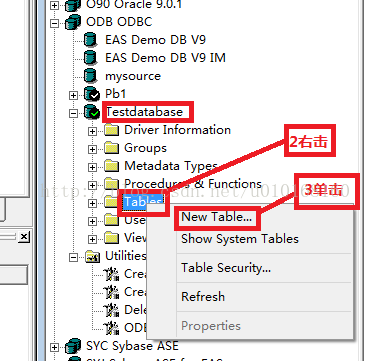Screen dimensions: 373x361
Task: Expand the O90 Oracle 9.0.1 node
Action: click(x=54, y=6)
